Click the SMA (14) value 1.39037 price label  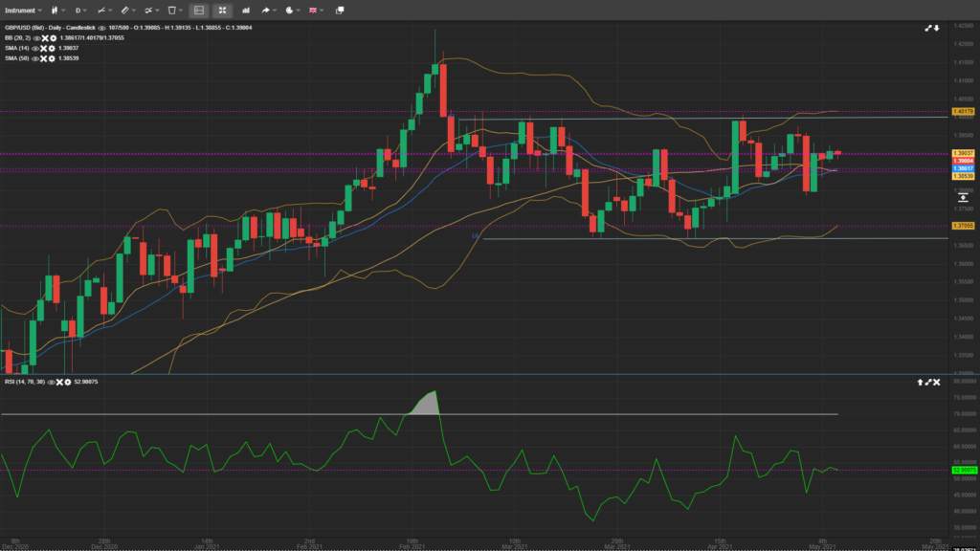click(x=963, y=153)
